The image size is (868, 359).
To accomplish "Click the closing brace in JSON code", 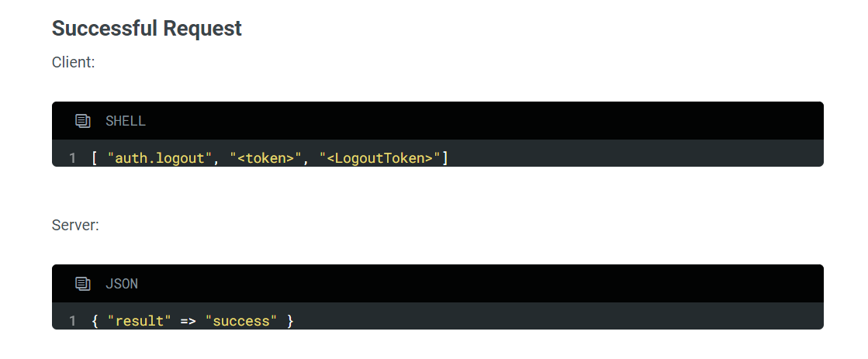I will coord(290,321).
